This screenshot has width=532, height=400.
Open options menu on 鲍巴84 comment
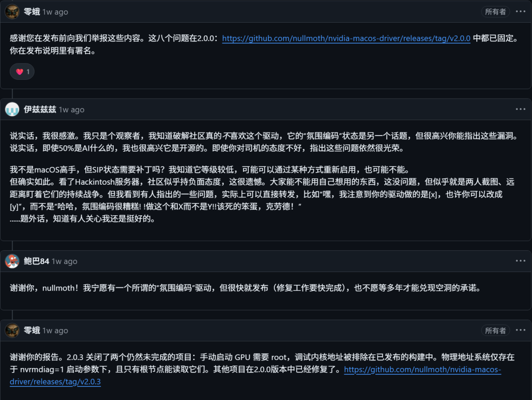(x=521, y=261)
